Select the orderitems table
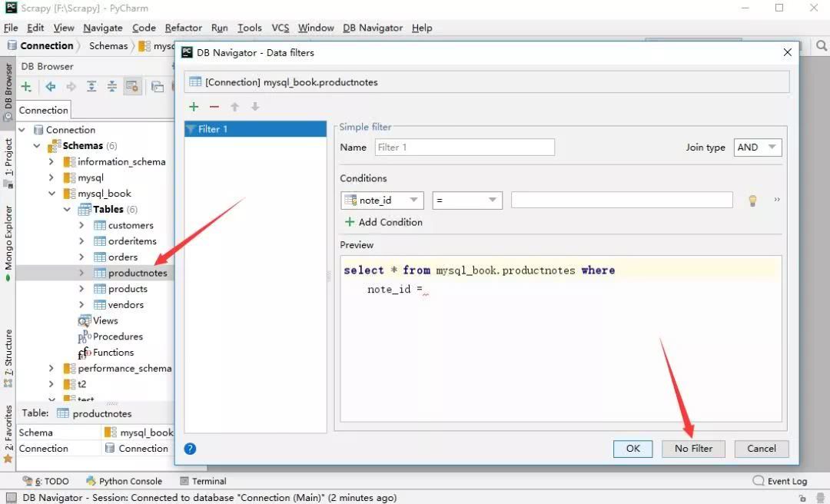The width and height of the screenshot is (830, 504). (132, 241)
